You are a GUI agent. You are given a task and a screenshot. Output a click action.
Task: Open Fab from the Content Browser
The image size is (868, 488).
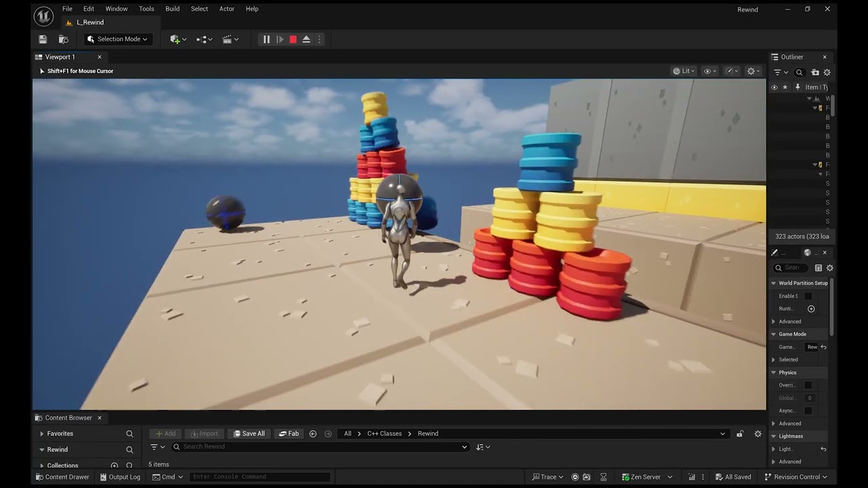point(289,434)
